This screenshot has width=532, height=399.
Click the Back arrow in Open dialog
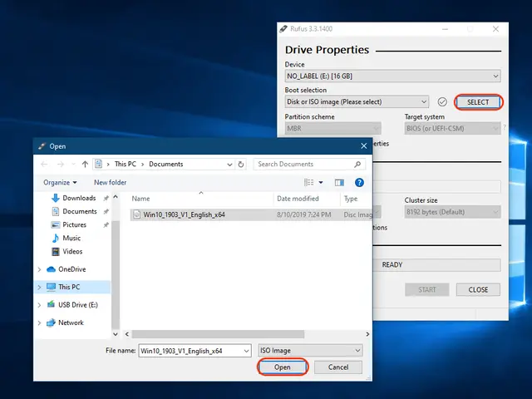click(x=44, y=165)
